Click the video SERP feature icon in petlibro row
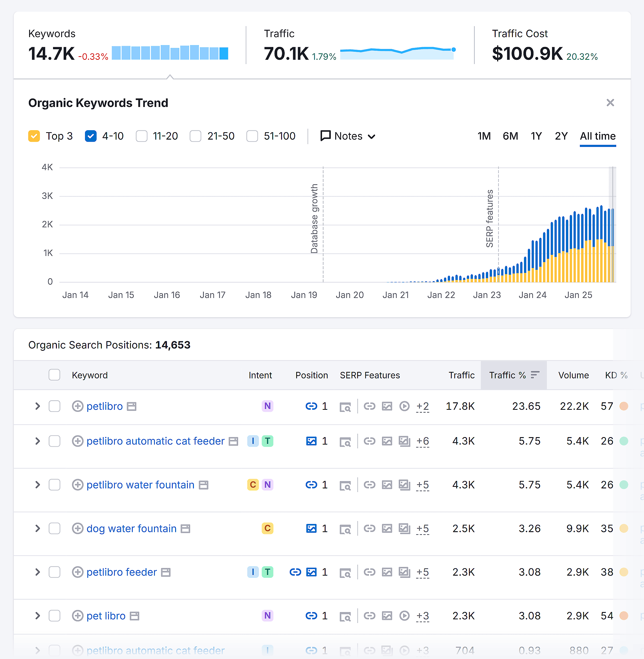 (x=404, y=406)
